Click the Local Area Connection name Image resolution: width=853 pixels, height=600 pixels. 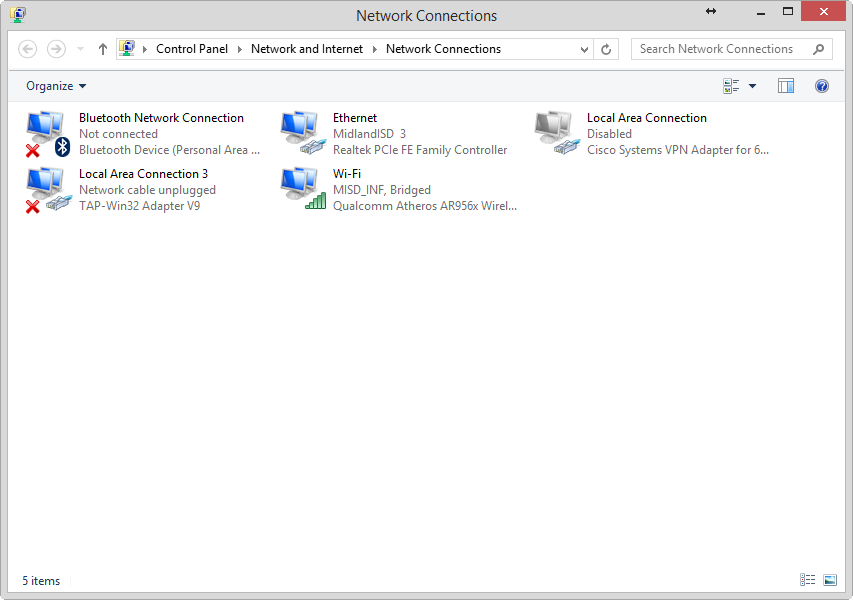[647, 118]
